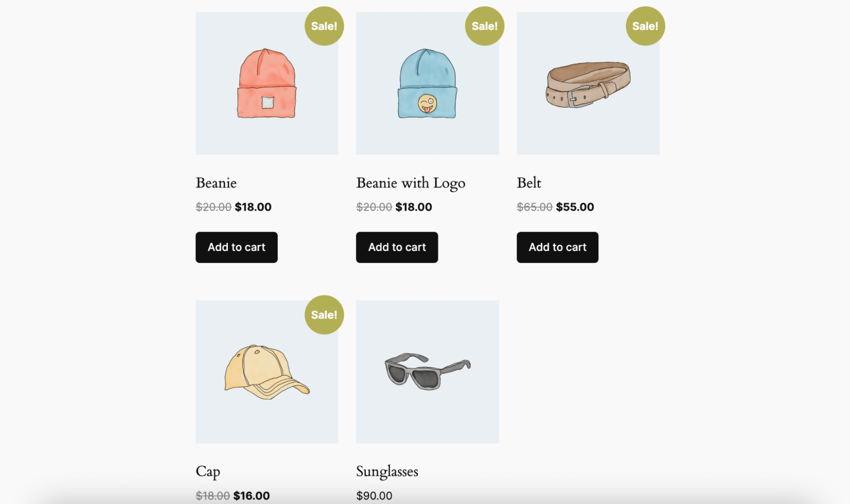
Task: Open the "Beanie" product title link
Action: coord(216,183)
